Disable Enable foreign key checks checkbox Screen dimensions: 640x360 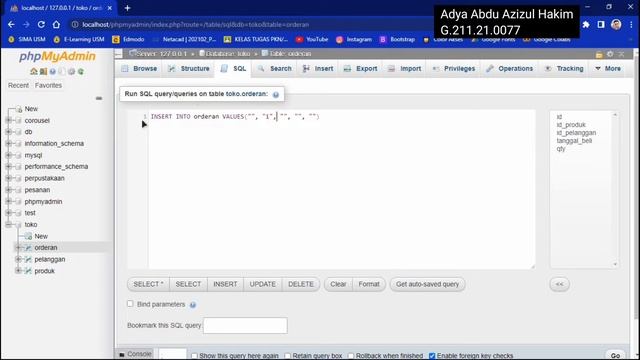pos(432,356)
